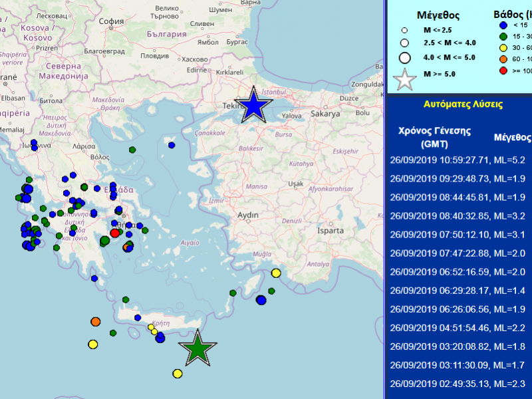Open the 10:59:27.71 ML=5.2 earthquake entry
Screen dimensions: 532x399
(458, 160)
